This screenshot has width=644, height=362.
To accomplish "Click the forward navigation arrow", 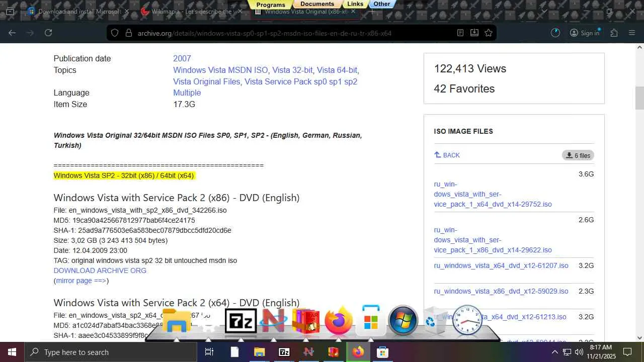I will [x=30, y=33].
